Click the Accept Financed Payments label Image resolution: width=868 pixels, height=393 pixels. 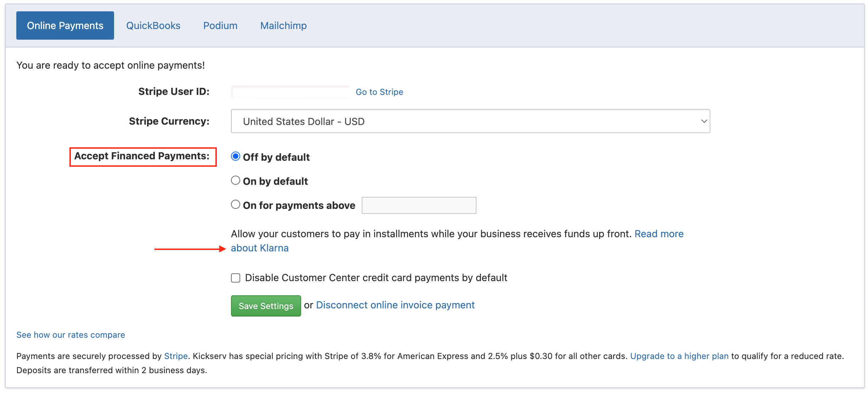click(x=142, y=156)
